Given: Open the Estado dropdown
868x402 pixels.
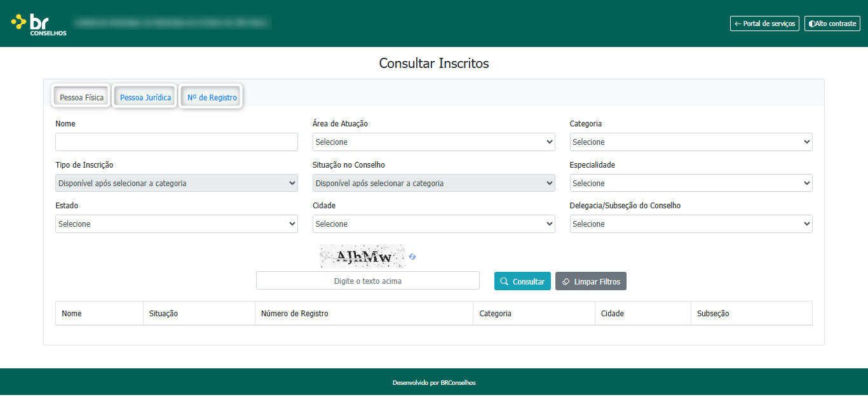Looking at the screenshot, I should [x=177, y=224].
